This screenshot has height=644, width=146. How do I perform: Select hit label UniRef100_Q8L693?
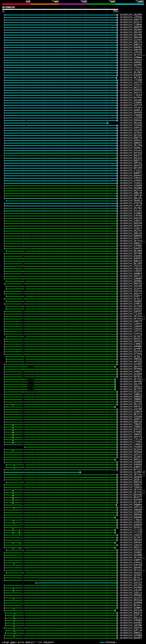131,32
